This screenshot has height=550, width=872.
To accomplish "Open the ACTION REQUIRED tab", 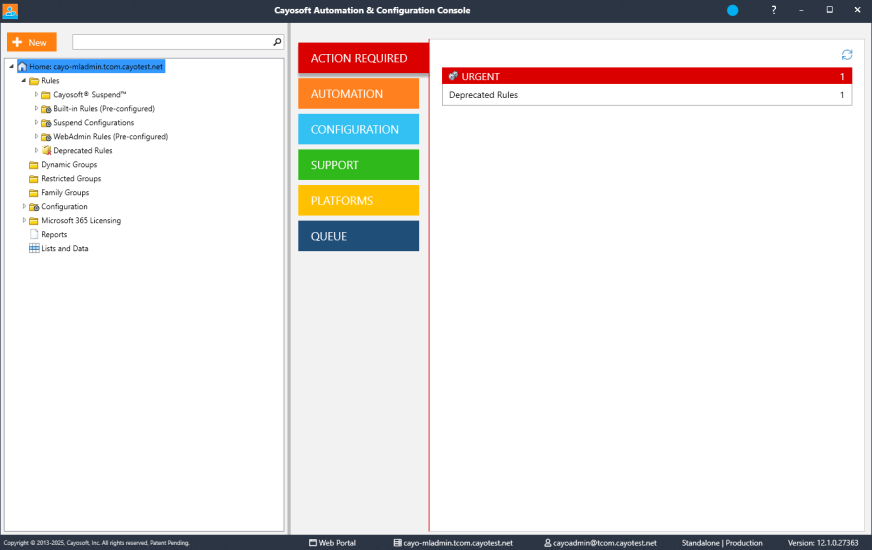I will click(x=363, y=58).
